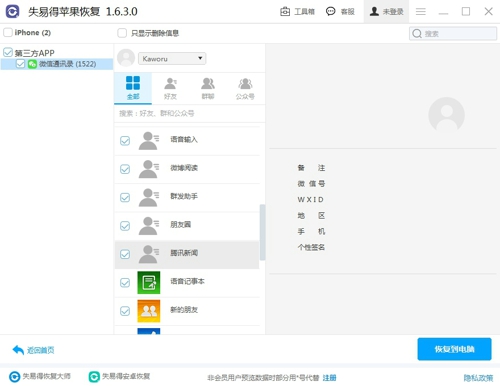The image size is (500, 386).
Task: Select the 语音记事本 contact name
Action: tap(187, 281)
